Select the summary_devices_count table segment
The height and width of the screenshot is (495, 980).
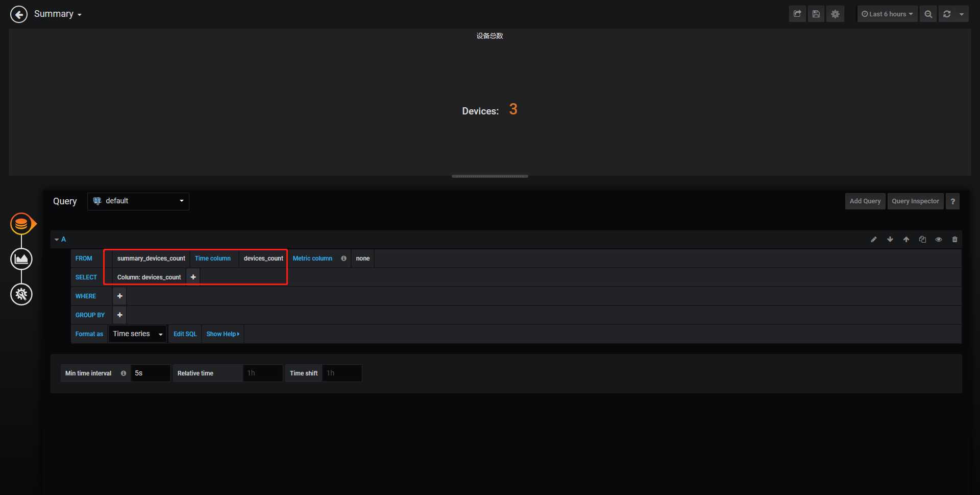[151, 258]
